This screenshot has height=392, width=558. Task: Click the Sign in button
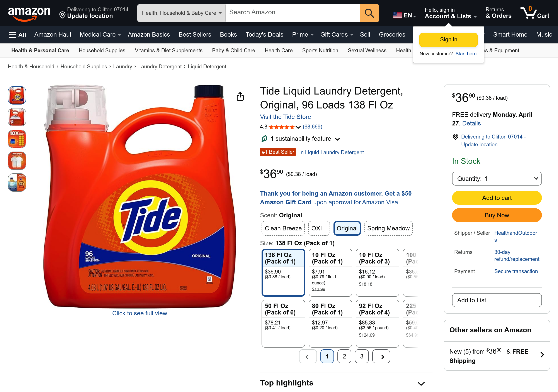448,40
